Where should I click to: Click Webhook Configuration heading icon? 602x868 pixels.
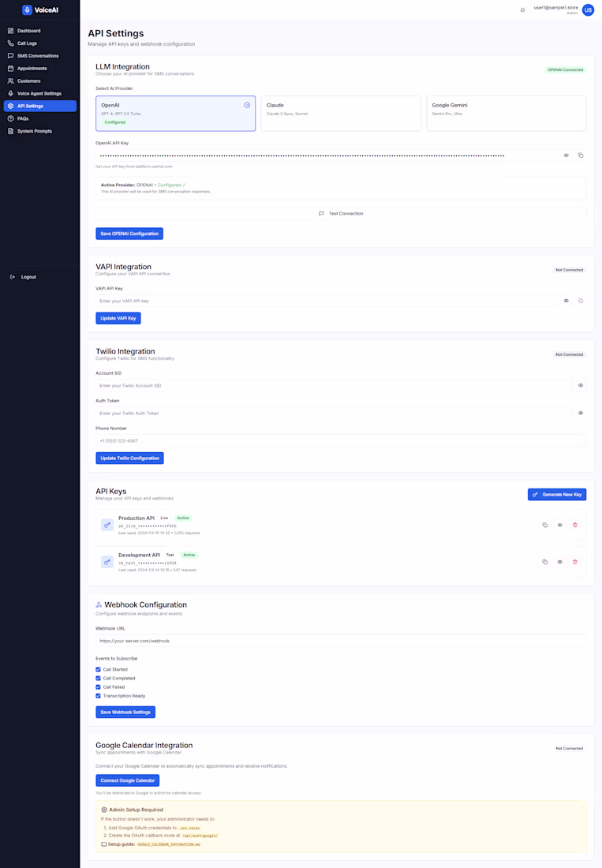[99, 605]
